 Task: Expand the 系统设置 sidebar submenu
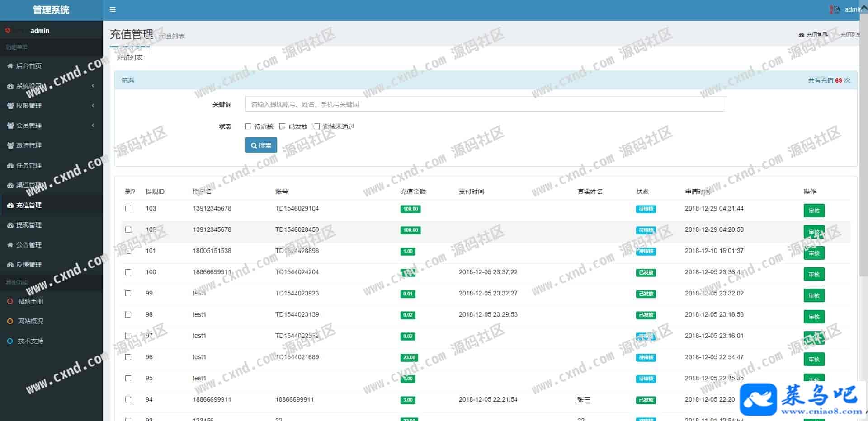(x=93, y=86)
